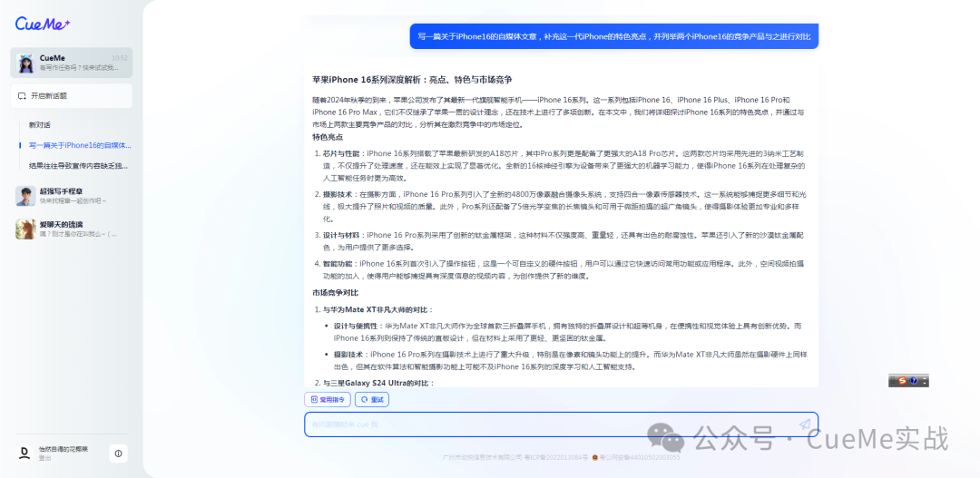Click the ICP备 registration number link
Image resolution: width=980 pixels, height=478 pixels.
[x=557, y=457]
